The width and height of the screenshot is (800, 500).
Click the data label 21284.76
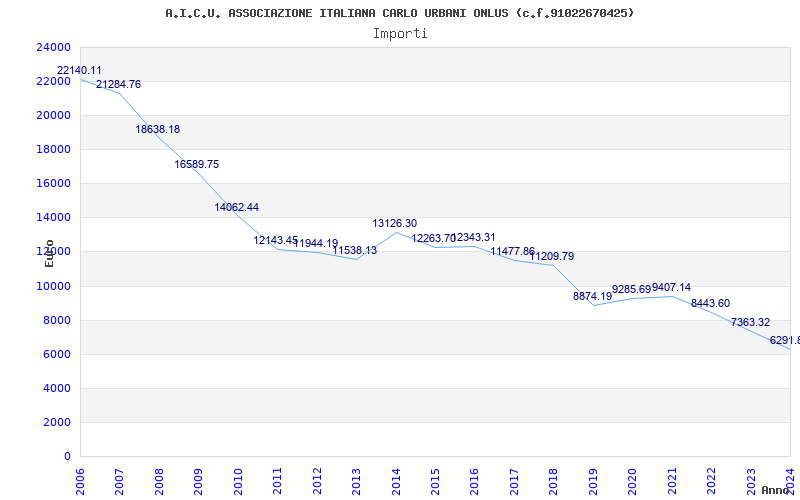(x=118, y=85)
